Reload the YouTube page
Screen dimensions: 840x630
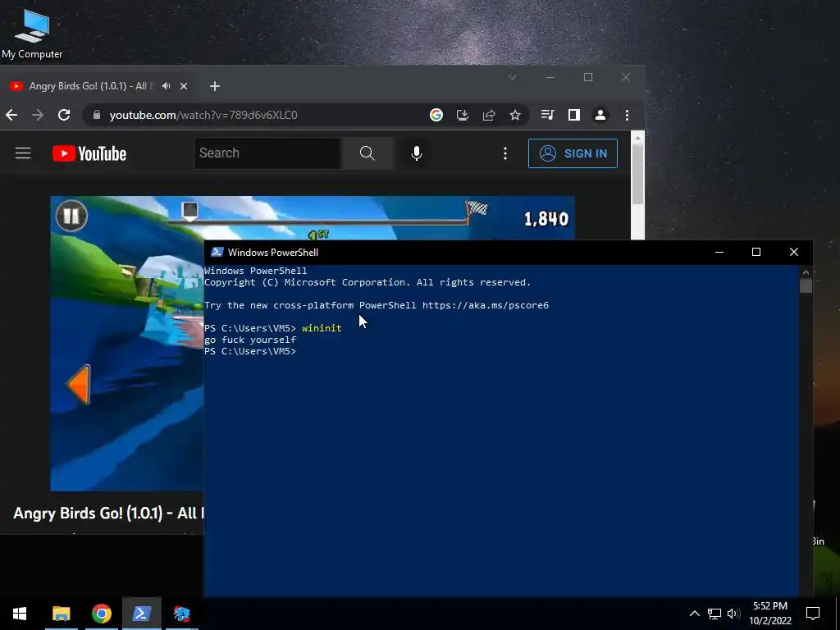(64, 115)
